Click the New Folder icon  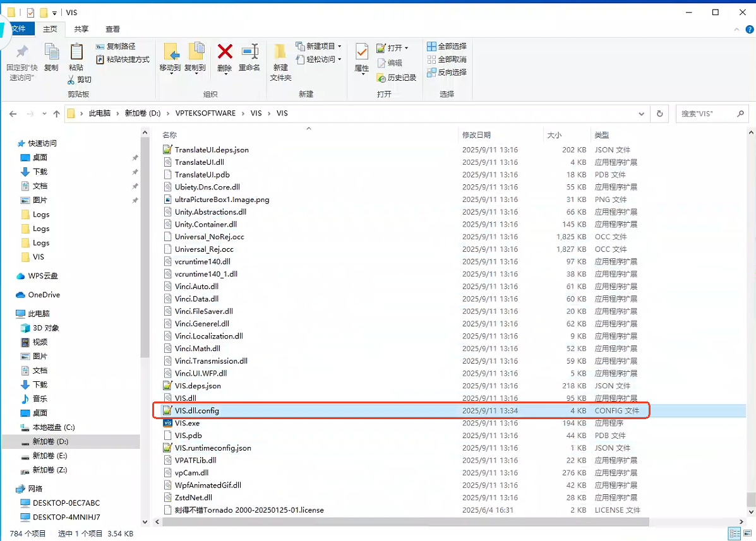[x=280, y=52]
